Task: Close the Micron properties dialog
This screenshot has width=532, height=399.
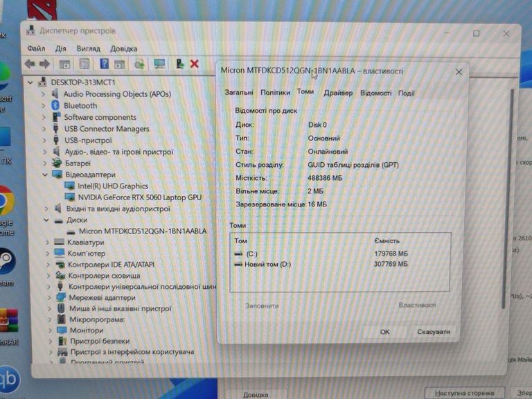Action: point(459,72)
